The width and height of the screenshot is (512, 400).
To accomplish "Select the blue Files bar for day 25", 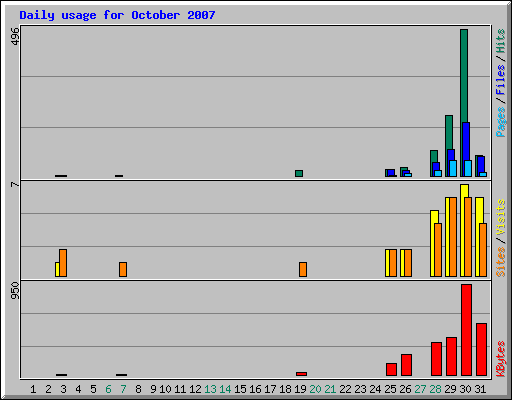I will pyautogui.click(x=391, y=173).
